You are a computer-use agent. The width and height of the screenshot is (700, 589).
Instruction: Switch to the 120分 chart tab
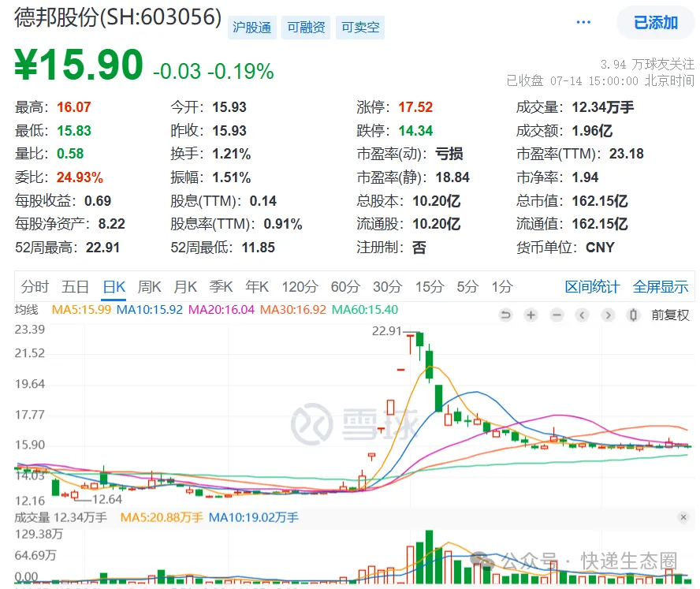300,287
